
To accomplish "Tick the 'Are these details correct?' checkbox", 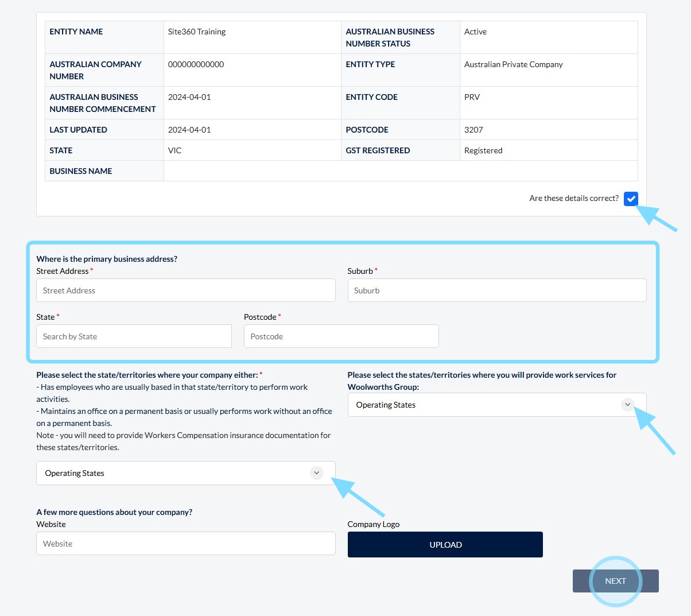I will coord(631,199).
